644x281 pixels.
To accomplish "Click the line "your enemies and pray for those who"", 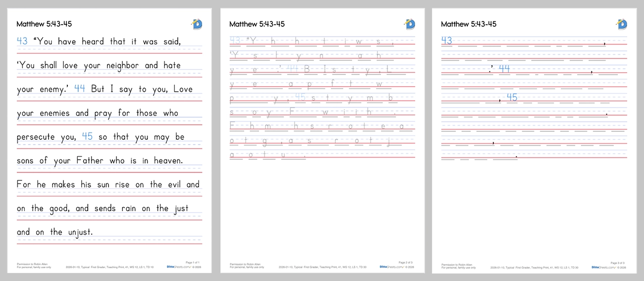I will (98, 113).
